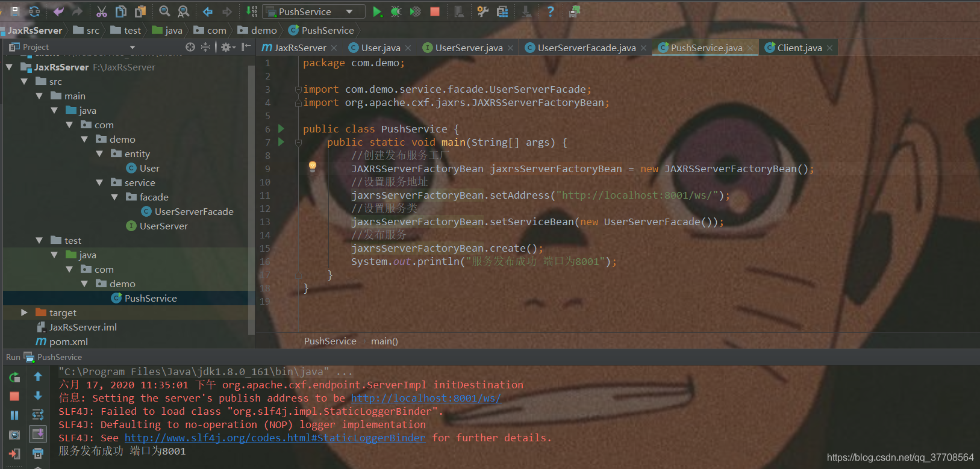980x469 pixels.
Task: Collapse the src folder node
Action: [24, 81]
